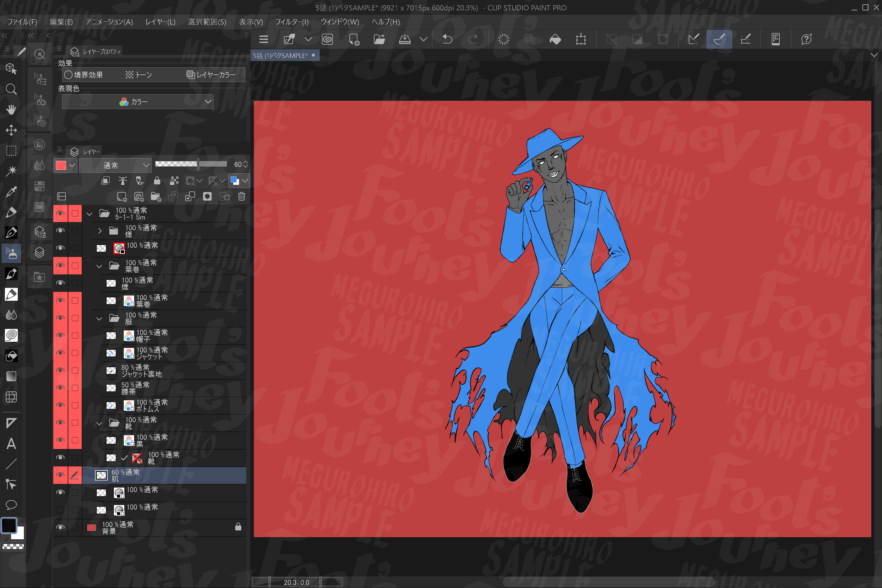Expand the collapsed 煙 folder

[x=99, y=231]
